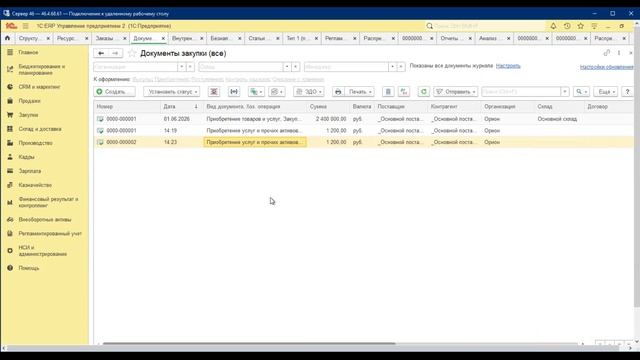Go back with the left arrow
The image size is (640, 360).
pyautogui.click(x=101, y=53)
